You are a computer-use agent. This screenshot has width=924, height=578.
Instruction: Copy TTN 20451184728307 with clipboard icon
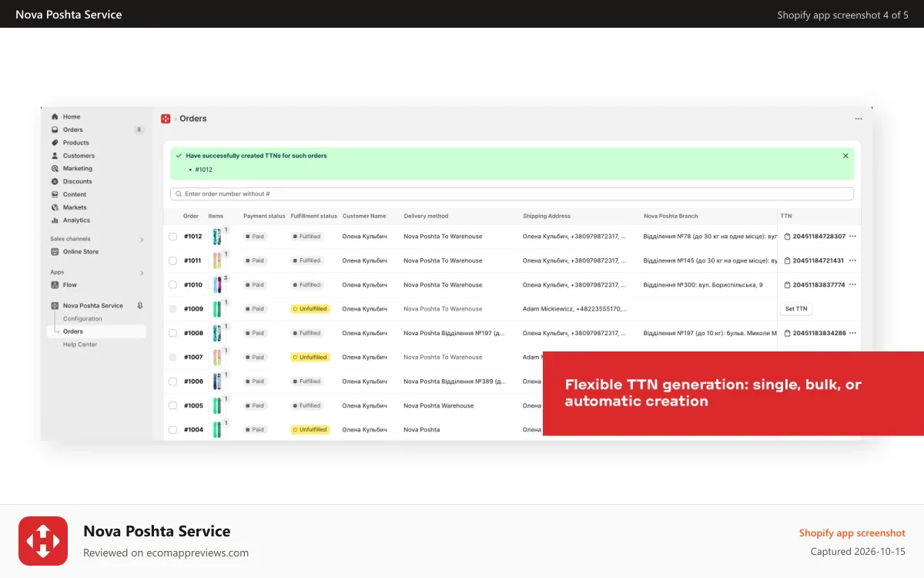[x=787, y=237]
